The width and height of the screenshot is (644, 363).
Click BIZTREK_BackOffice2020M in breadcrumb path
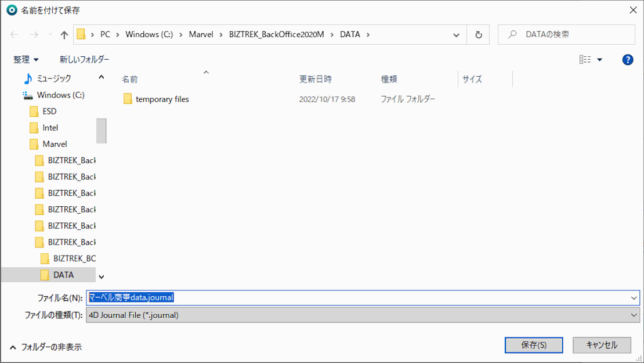(277, 35)
